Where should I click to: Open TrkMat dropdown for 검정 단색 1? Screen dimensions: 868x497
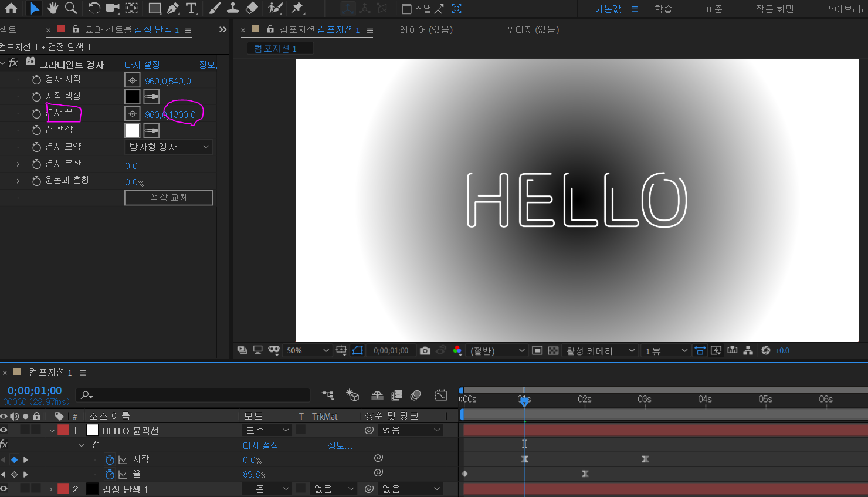(333, 489)
